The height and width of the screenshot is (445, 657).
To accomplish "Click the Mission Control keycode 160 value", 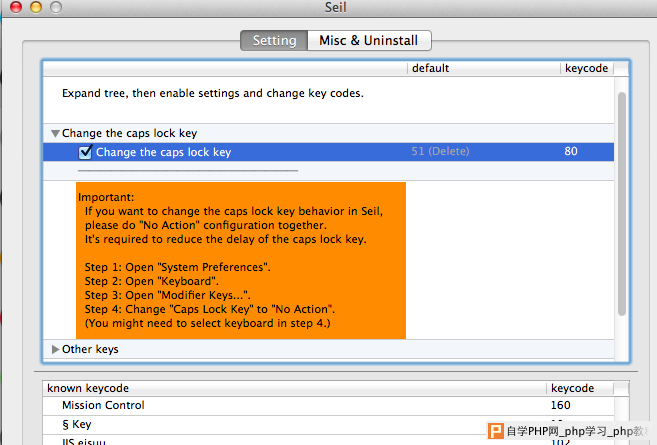I will (560, 405).
